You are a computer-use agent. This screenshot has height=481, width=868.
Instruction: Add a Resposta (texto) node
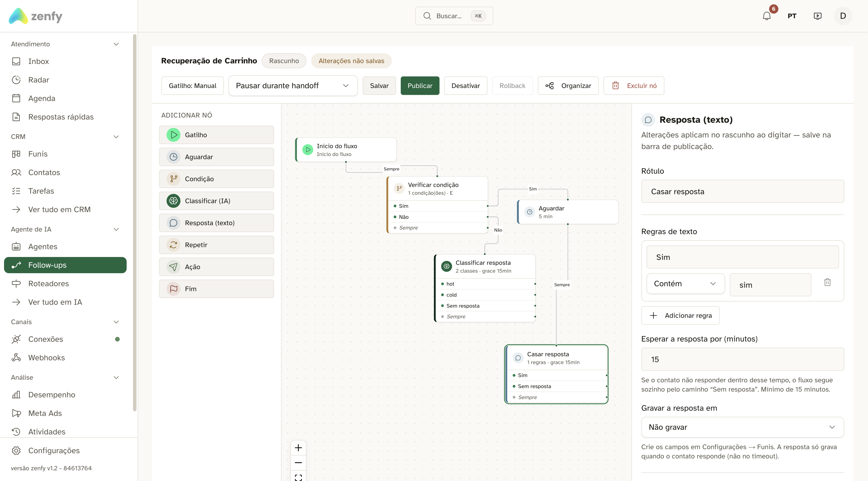(216, 223)
